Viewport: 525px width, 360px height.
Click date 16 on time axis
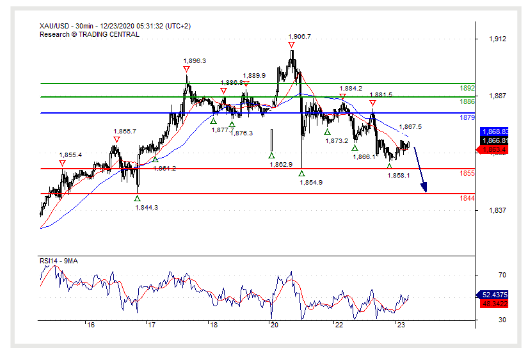pyautogui.click(x=90, y=325)
